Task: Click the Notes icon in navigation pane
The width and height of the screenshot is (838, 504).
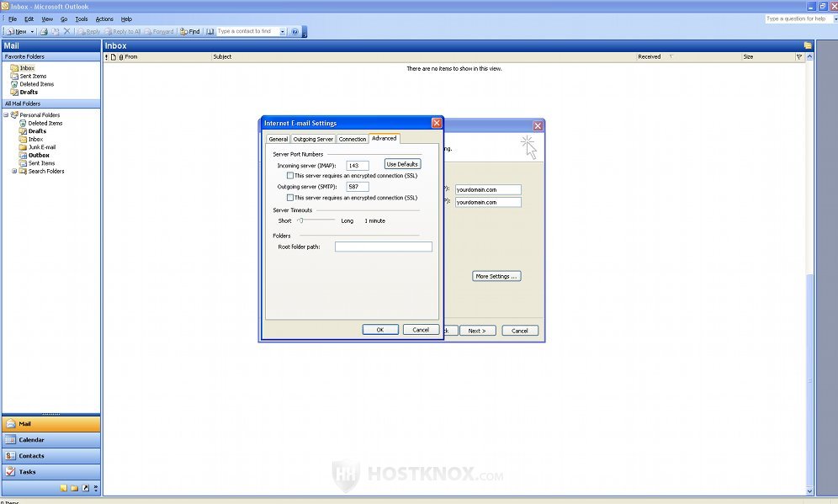Action: tap(64, 488)
